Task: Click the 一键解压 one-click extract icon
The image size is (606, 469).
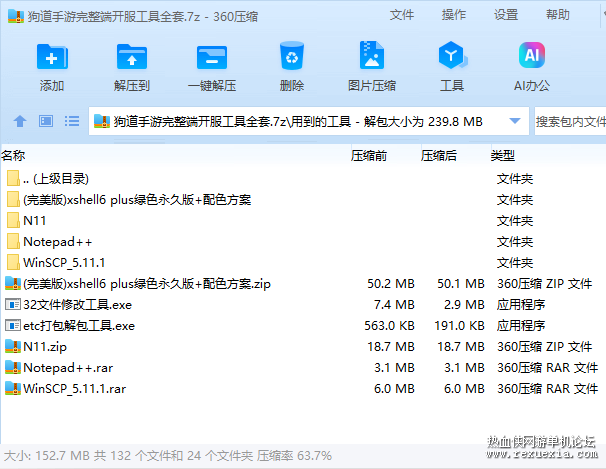Action: click(212, 57)
